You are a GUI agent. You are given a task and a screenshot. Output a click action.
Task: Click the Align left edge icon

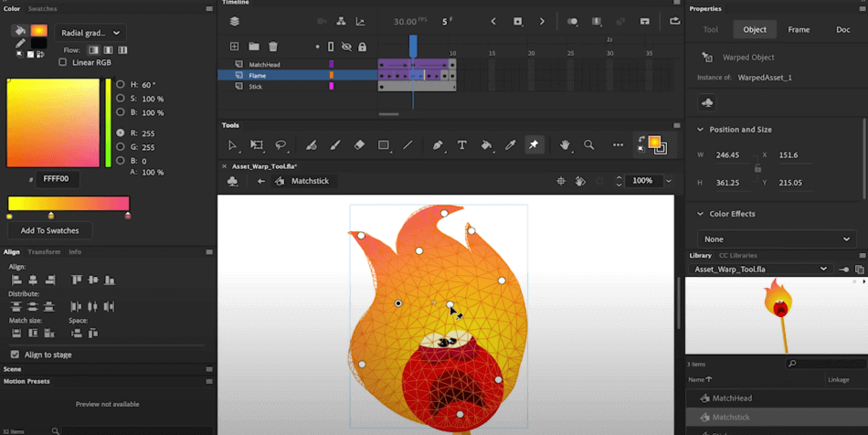16,280
